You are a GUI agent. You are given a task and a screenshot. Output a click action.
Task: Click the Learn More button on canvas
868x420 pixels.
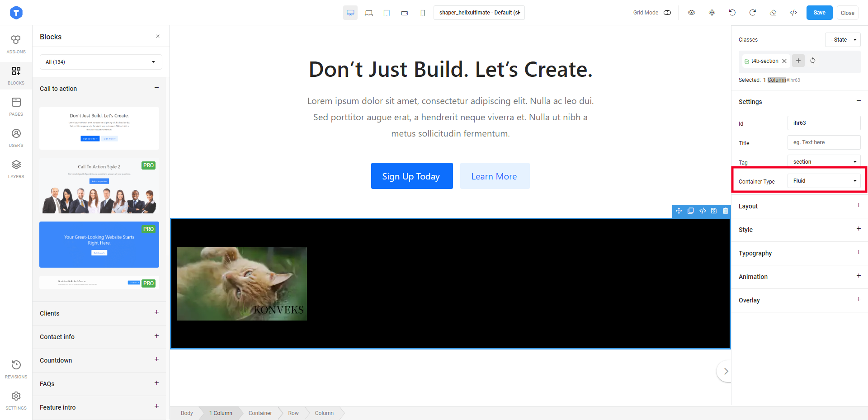495,176
